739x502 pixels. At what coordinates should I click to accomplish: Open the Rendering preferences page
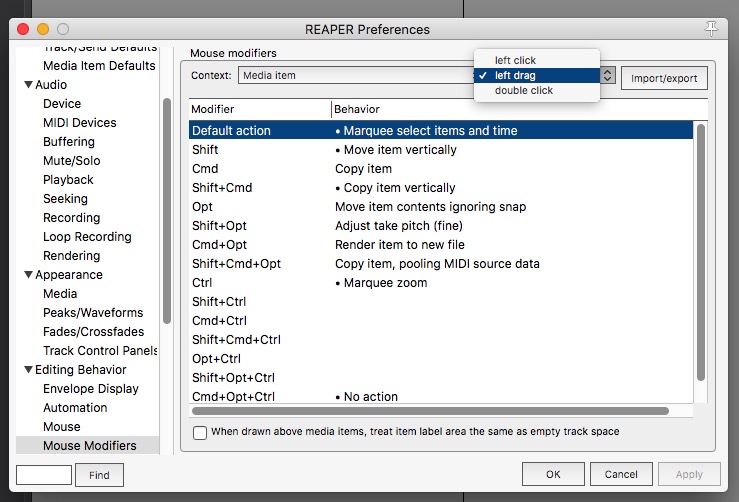pyautogui.click(x=72, y=256)
